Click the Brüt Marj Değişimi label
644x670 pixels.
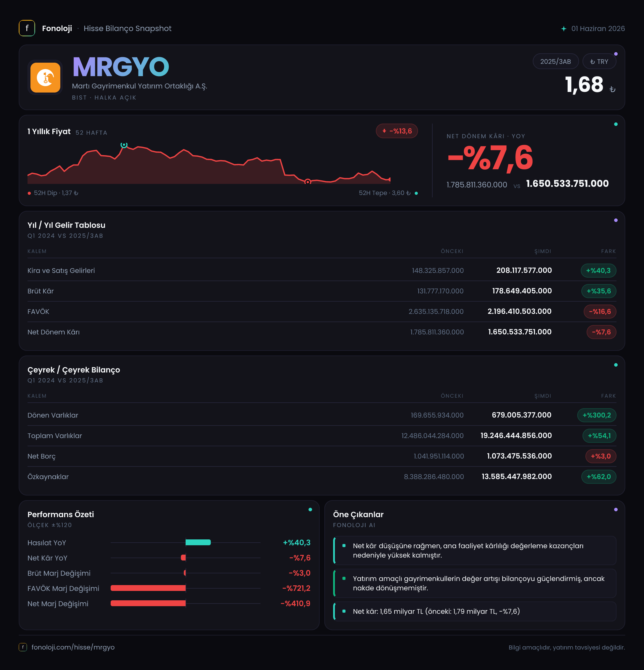coord(59,573)
